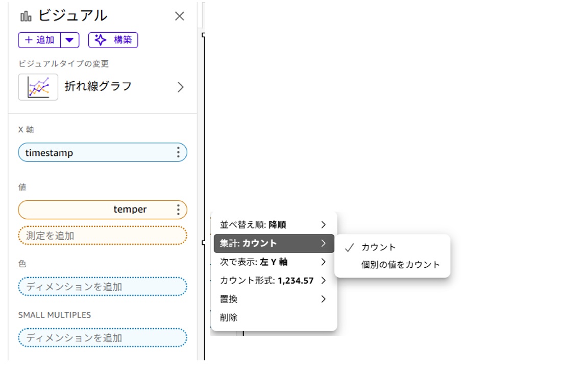
Task: Select 個別の値をカウント aggregation option
Action: coord(400,265)
